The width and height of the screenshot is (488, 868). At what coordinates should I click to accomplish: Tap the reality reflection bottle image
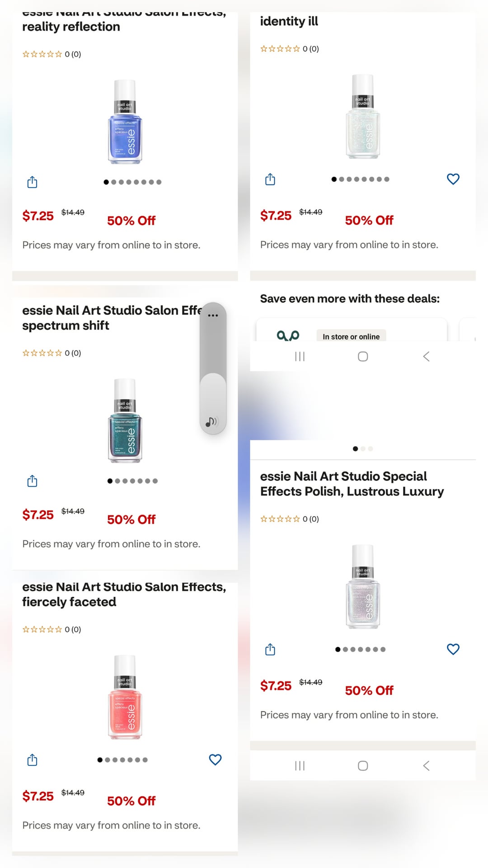pos(125,122)
